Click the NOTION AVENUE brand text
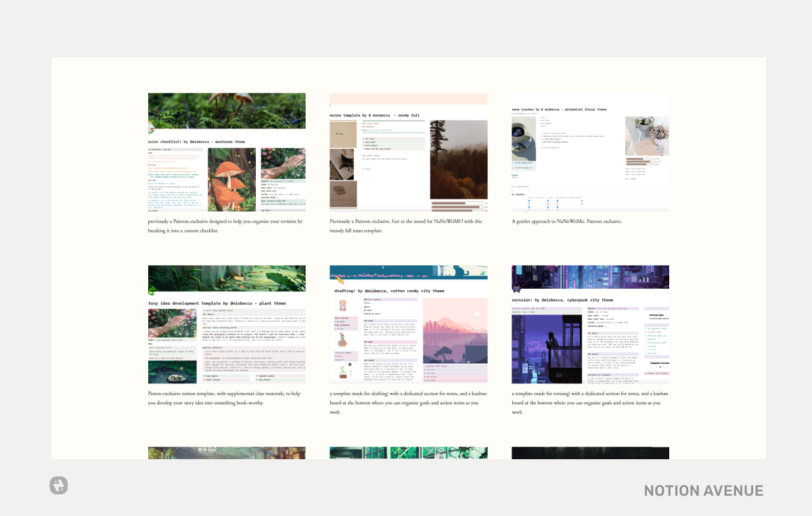This screenshot has width=812, height=516. point(704,490)
